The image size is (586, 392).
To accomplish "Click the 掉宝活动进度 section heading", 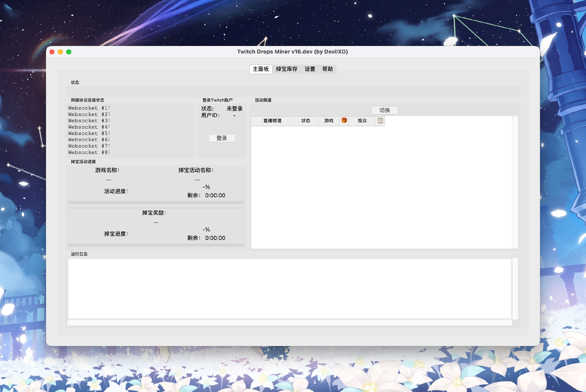I will [x=83, y=162].
